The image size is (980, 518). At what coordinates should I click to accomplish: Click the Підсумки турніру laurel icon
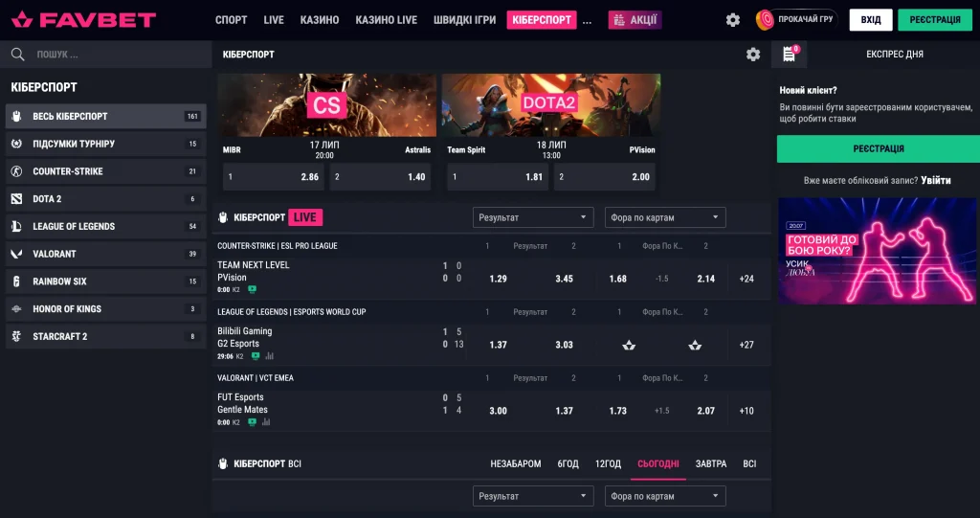click(17, 144)
